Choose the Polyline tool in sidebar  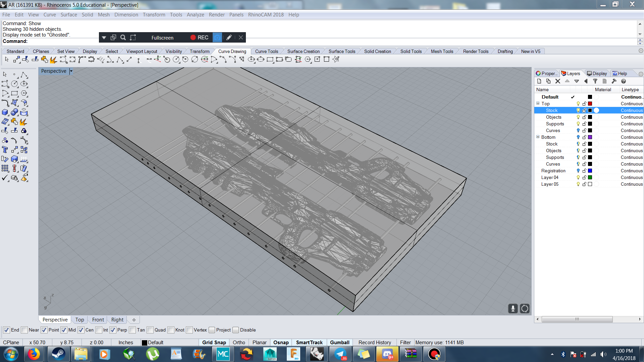[24, 75]
